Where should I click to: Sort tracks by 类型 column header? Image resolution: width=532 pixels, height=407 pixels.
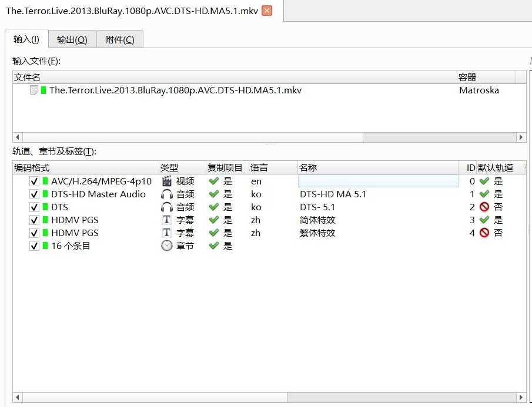click(x=183, y=168)
